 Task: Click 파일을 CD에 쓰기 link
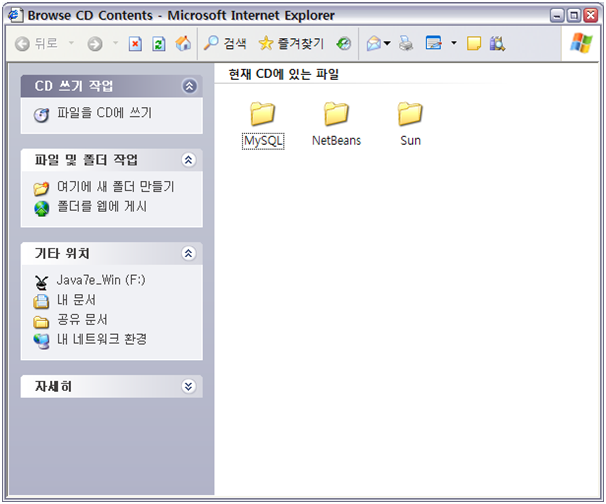point(105,113)
